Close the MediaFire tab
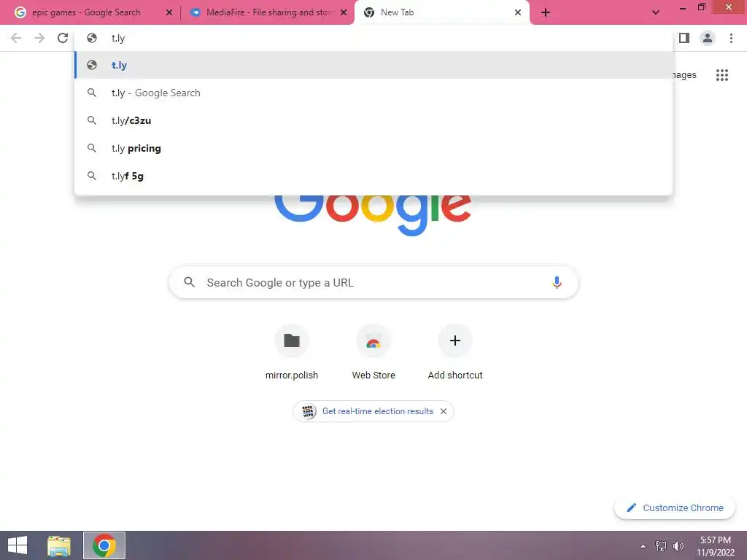This screenshot has width=747, height=560. [x=344, y=12]
